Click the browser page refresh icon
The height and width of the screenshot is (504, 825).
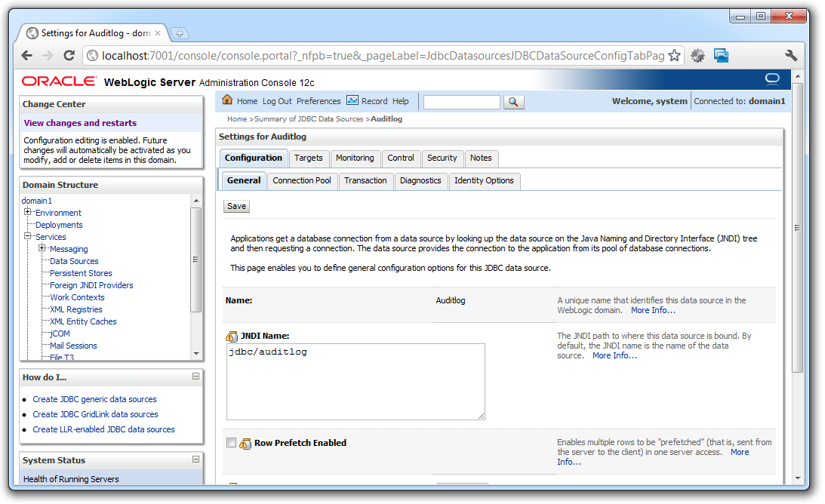(x=69, y=55)
